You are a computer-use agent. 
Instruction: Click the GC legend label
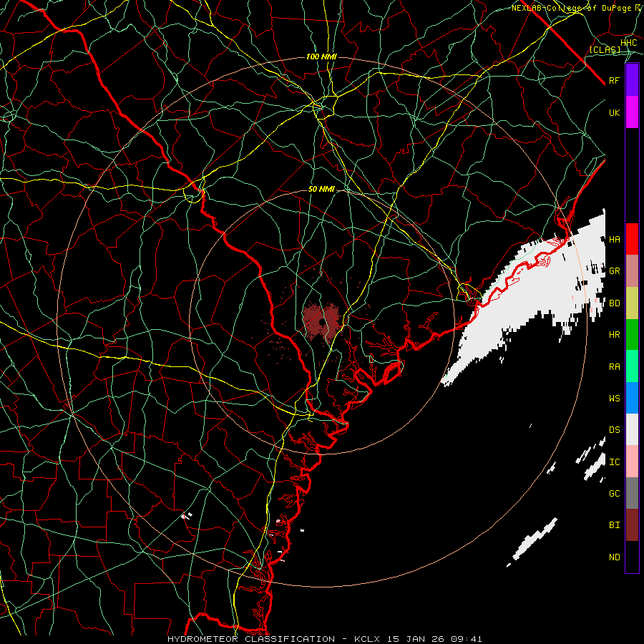[x=614, y=494]
